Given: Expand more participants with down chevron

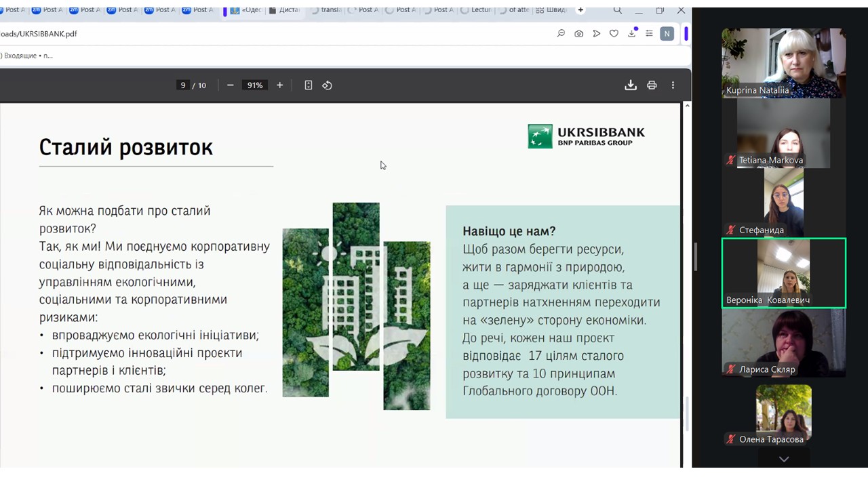Looking at the screenshot, I should pyautogui.click(x=783, y=460).
